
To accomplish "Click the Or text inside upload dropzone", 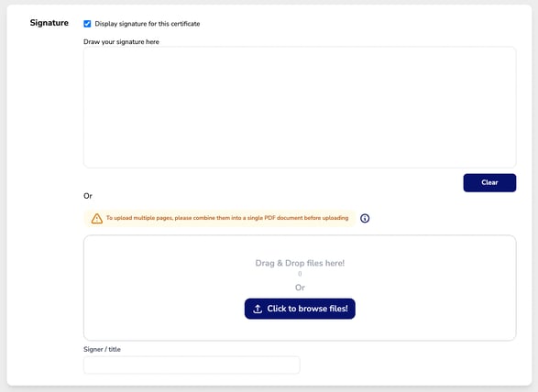I will (x=300, y=288).
